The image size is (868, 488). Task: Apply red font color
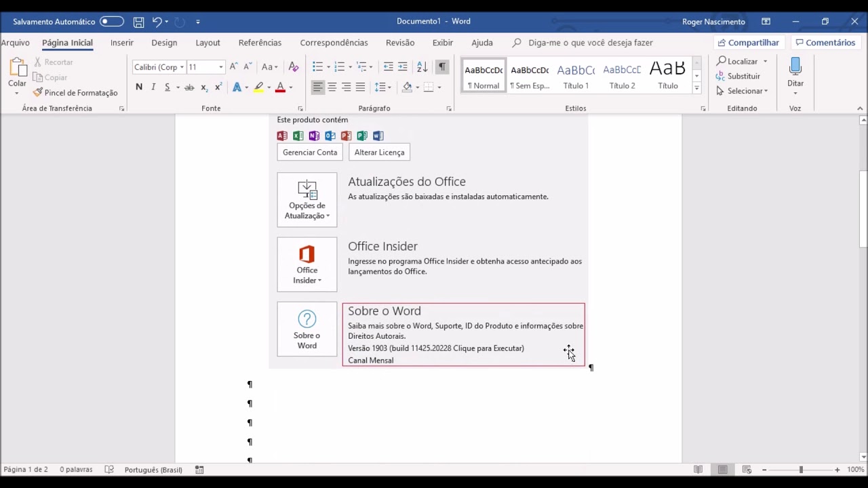[280, 87]
